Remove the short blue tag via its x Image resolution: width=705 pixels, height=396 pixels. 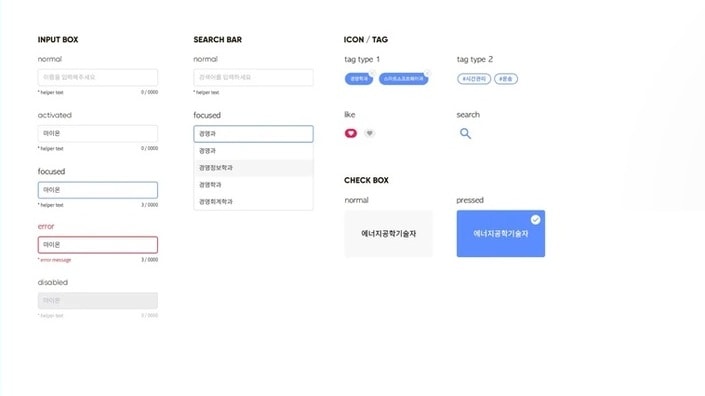[372, 73]
